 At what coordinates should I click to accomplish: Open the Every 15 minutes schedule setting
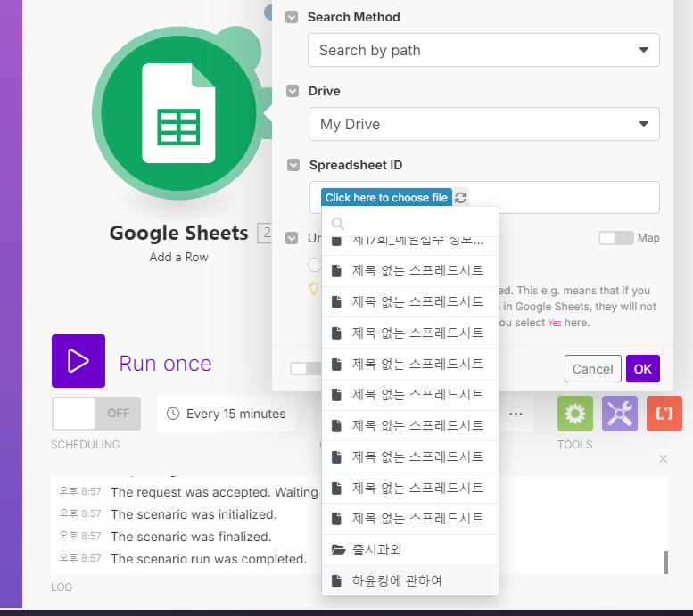(x=227, y=414)
